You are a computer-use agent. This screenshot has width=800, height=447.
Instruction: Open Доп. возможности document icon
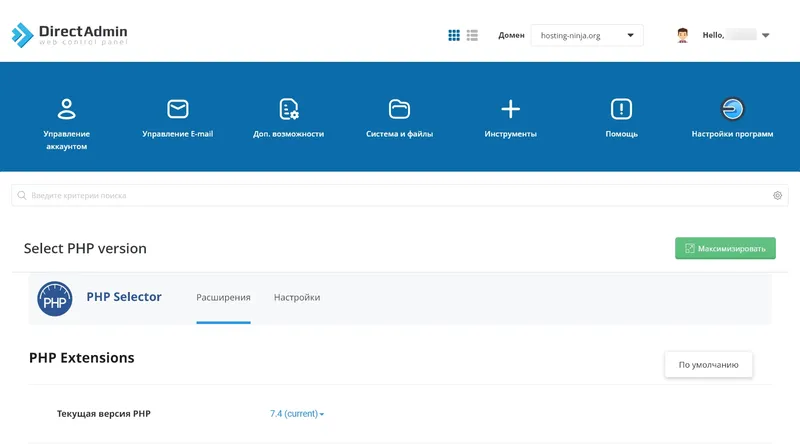pyautogui.click(x=289, y=109)
